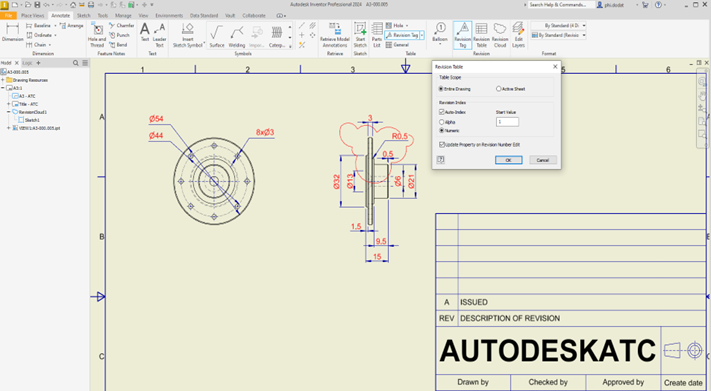The image size is (711, 391).
Task: Choose the Alpha revision index option
Action: point(447,122)
